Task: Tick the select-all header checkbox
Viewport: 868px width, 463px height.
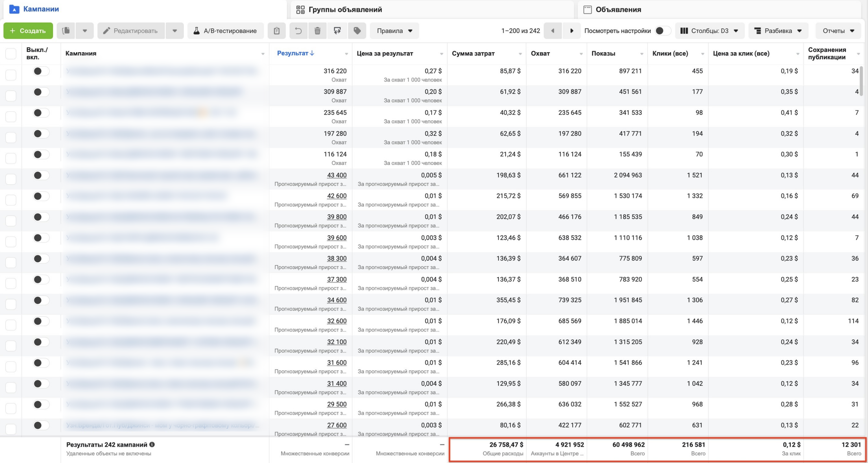Action: point(11,53)
